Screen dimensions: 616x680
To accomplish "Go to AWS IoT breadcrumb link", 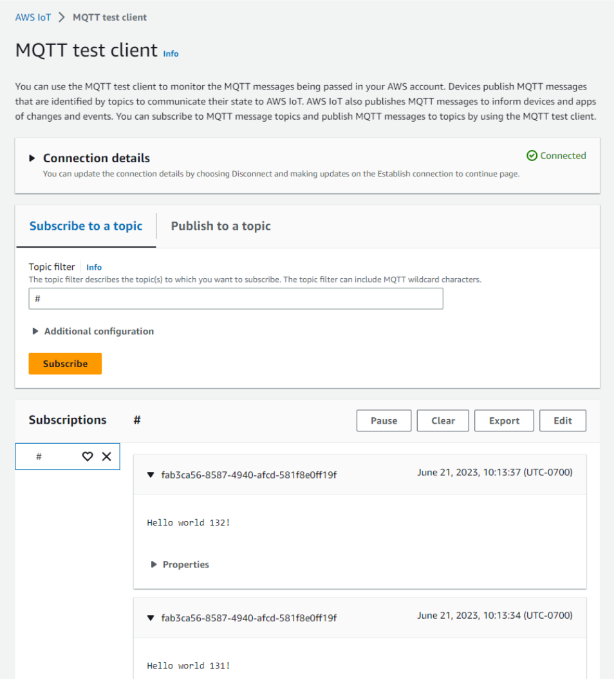I will (x=33, y=17).
